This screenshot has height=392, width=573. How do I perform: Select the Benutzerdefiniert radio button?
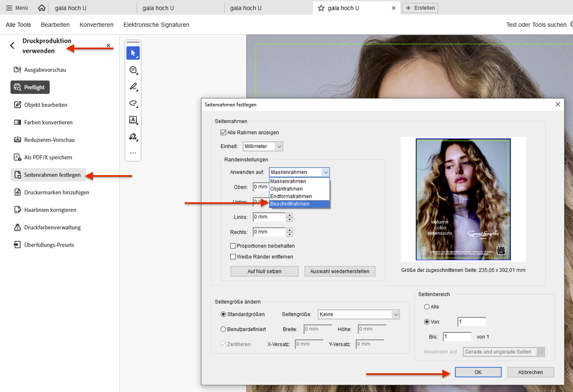click(x=224, y=329)
